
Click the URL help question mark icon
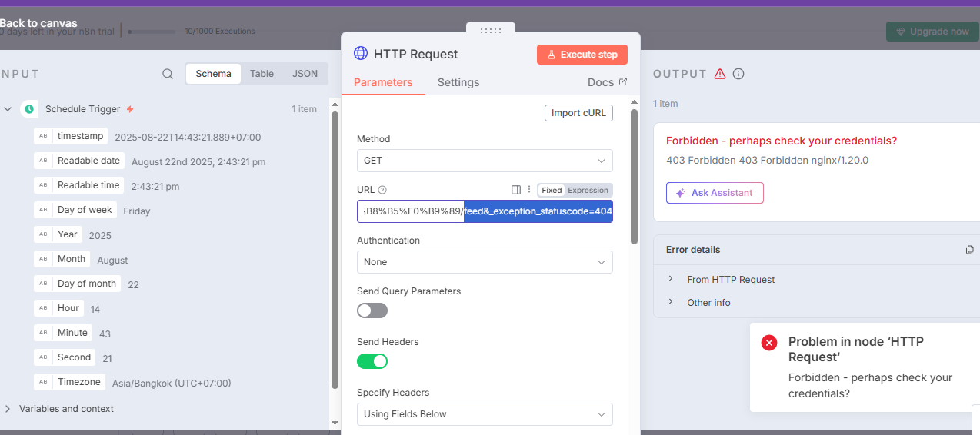(x=382, y=190)
